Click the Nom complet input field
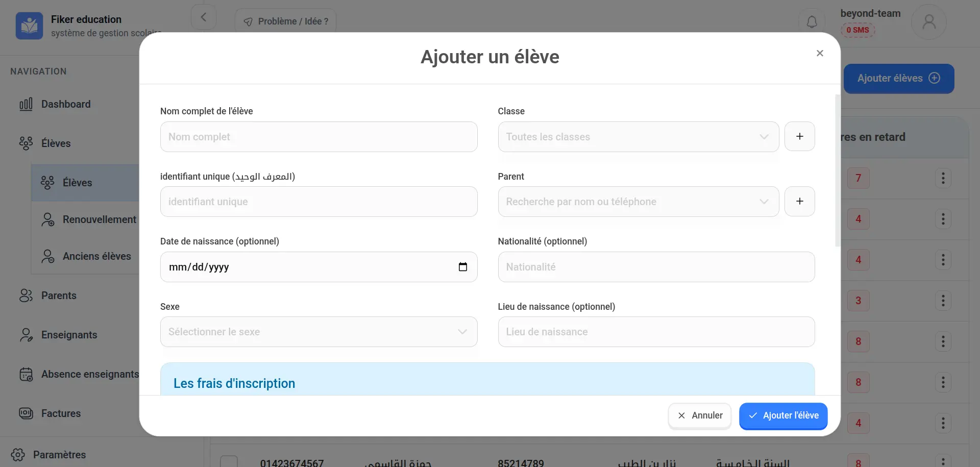980x467 pixels. [x=318, y=137]
